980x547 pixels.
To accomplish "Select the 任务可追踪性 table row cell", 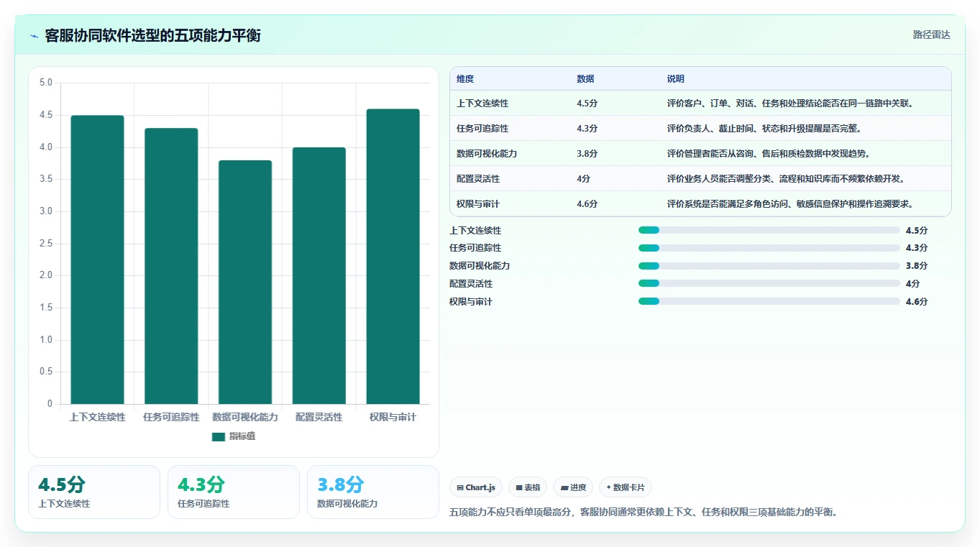I will coord(482,129).
